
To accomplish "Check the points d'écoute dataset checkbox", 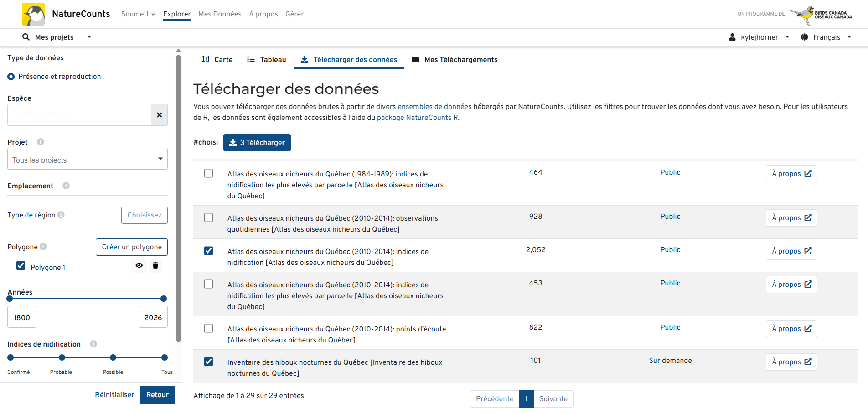I will click(x=208, y=328).
